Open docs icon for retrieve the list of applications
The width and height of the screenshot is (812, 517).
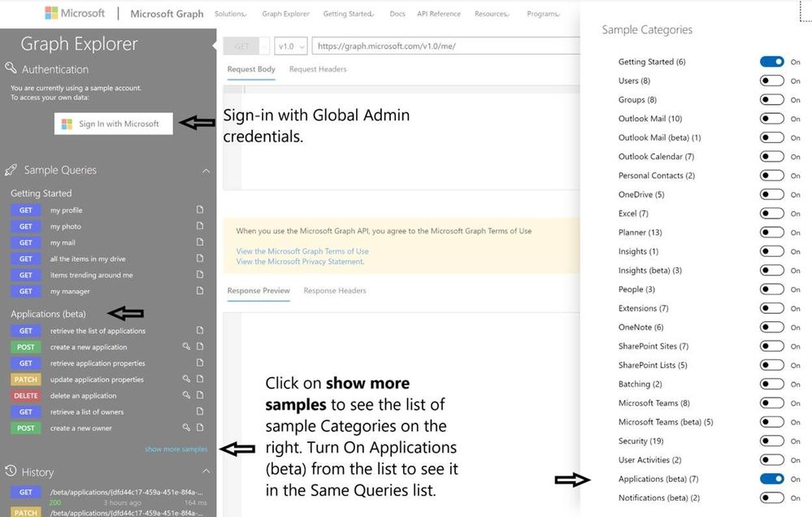coord(200,330)
